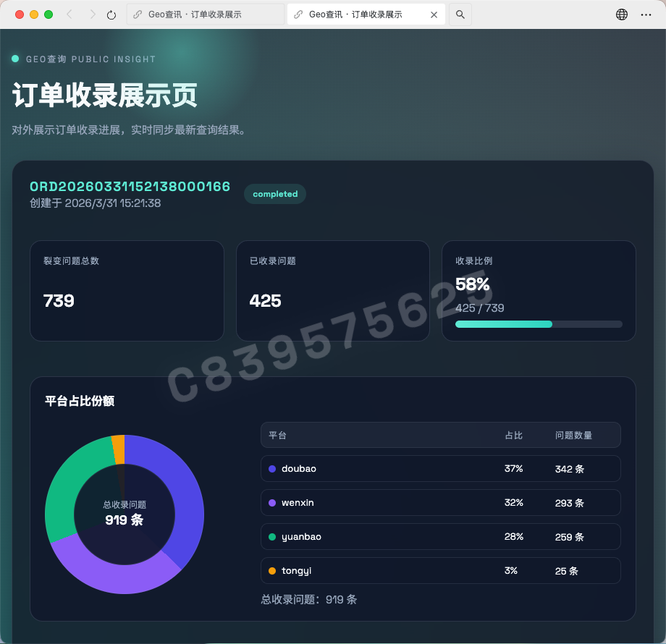
Task: Click the completed status badge
Action: pyautogui.click(x=274, y=194)
